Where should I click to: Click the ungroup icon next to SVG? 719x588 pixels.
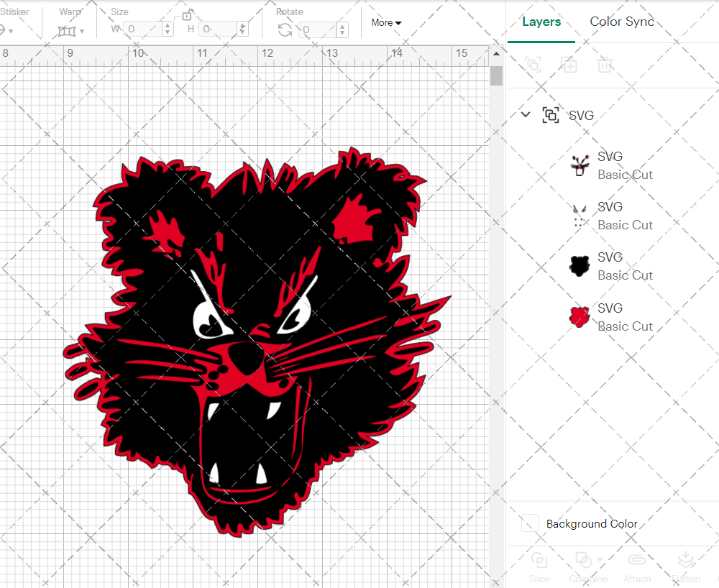(550, 115)
